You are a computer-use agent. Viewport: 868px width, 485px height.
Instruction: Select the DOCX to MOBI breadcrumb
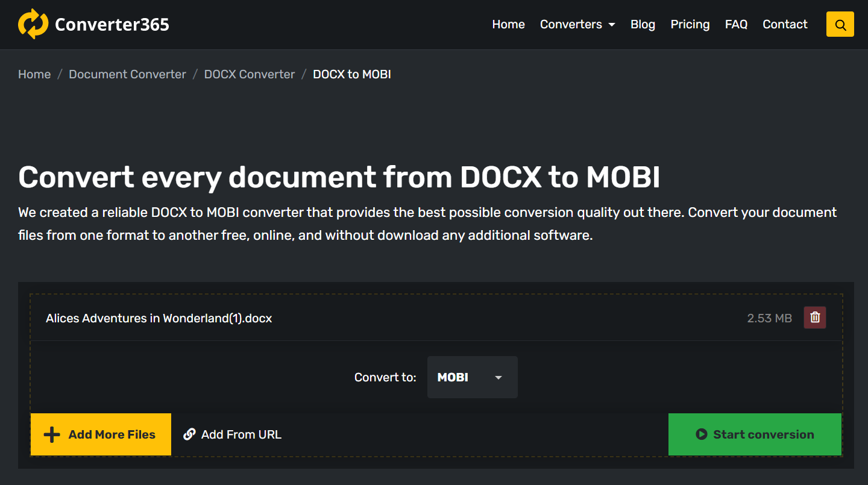pyautogui.click(x=351, y=74)
